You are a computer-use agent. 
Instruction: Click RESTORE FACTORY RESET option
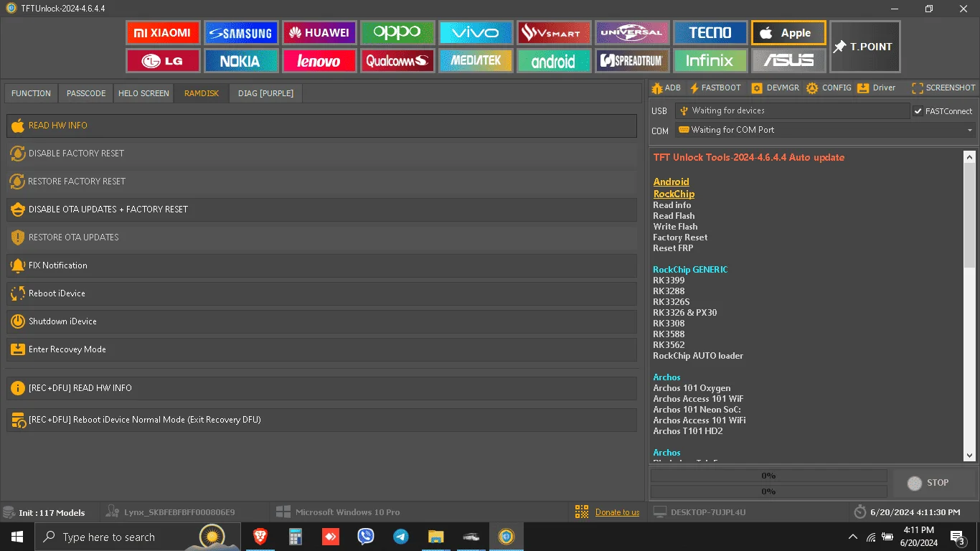coord(321,182)
